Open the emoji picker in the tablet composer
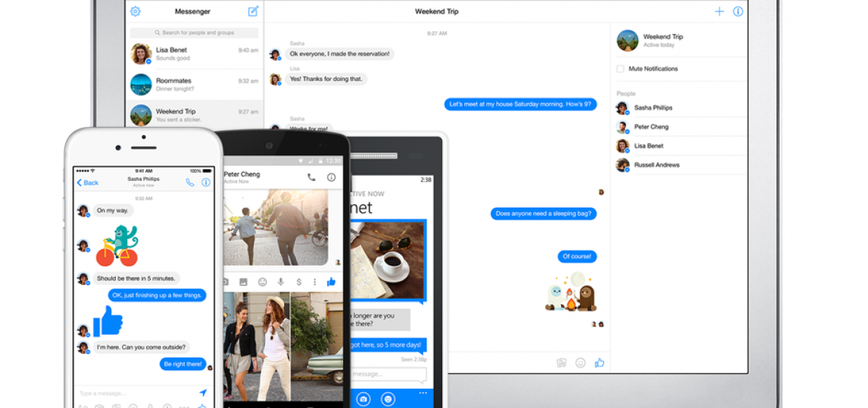The image size is (868, 408). point(580,363)
